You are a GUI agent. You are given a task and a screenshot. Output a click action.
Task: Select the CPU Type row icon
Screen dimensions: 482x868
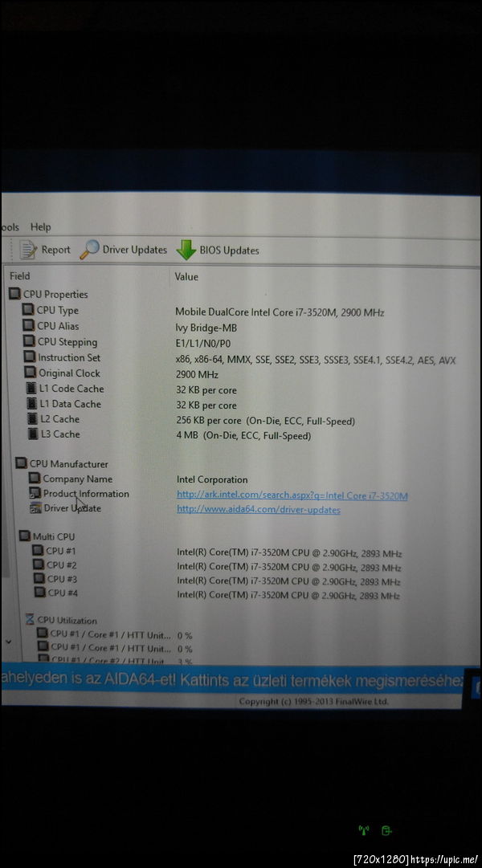(28, 309)
